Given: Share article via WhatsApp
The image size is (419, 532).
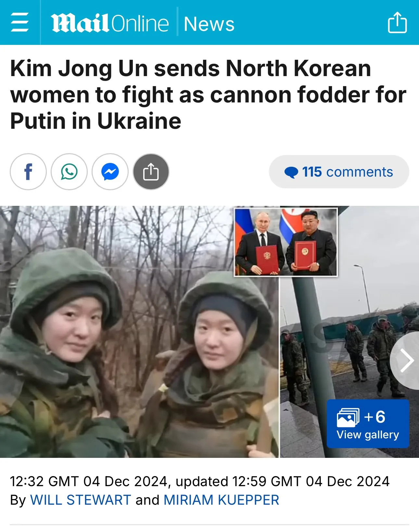Looking at the screenshot, I should click(69, 172).
